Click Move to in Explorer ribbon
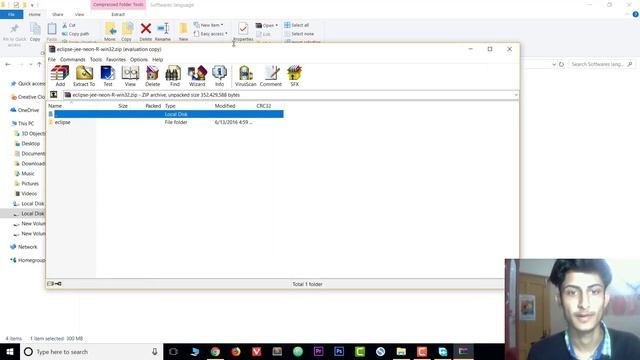This screenshot has height=360, width=640. [x=110, y=32]
